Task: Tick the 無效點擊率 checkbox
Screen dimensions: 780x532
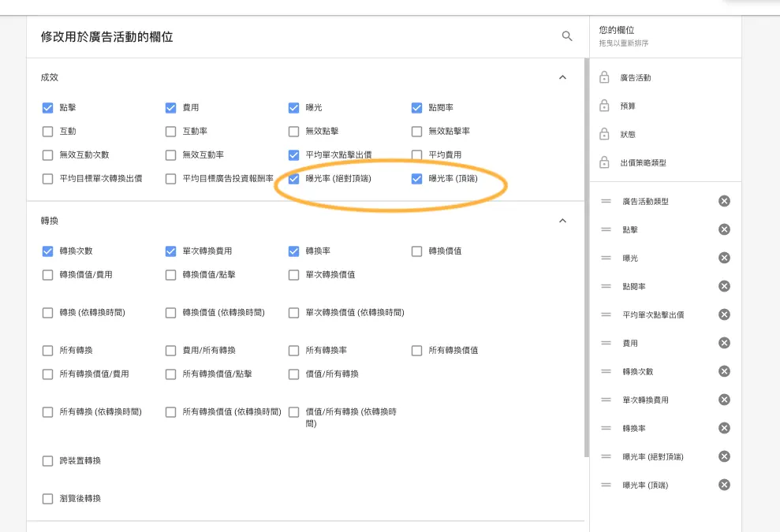Action: [x=417, y=132]
